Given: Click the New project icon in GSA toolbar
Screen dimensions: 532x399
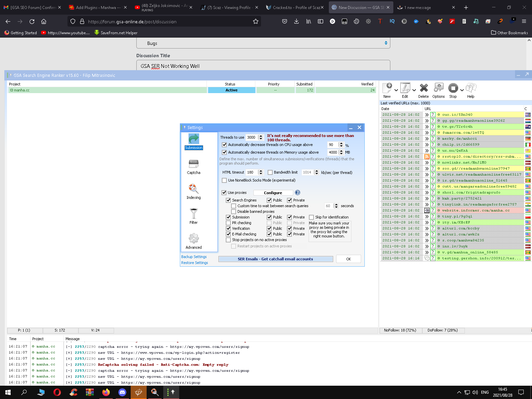Looking at the screenshot, I should [x=387, y=88].
